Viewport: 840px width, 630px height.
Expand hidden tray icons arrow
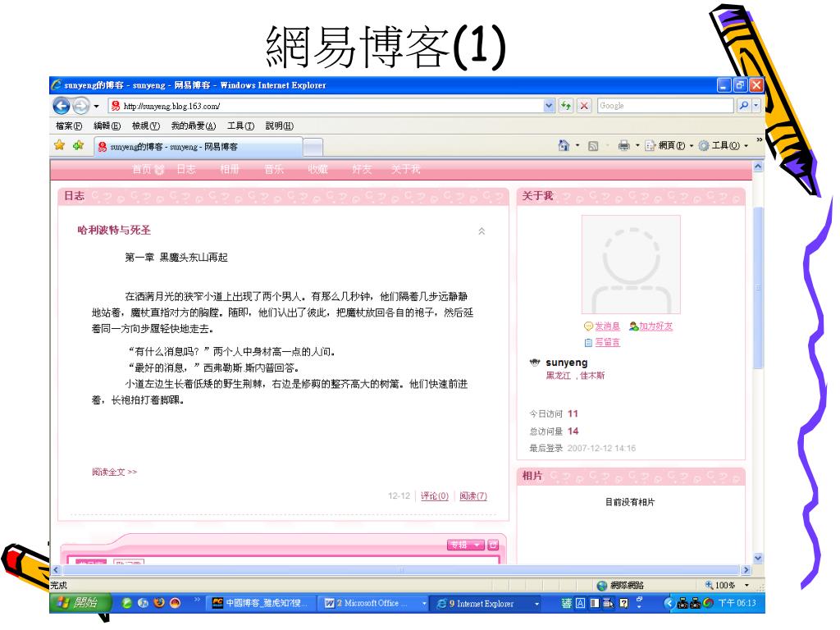(668, 603)
